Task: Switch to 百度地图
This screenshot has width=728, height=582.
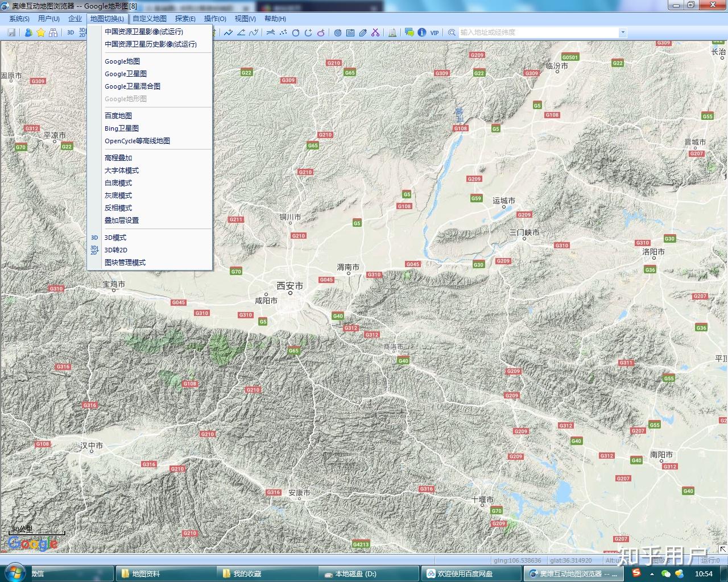Action: click(118, 116)
